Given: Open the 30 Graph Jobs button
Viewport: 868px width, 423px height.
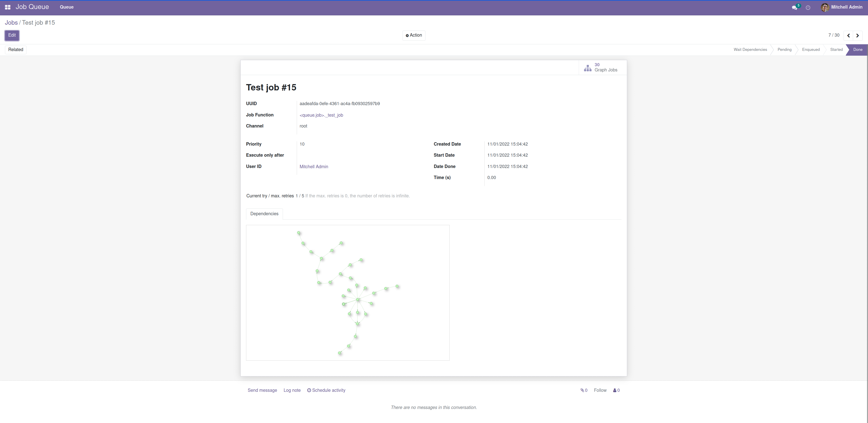Looking at the screenshot, I should pos(601,67).
